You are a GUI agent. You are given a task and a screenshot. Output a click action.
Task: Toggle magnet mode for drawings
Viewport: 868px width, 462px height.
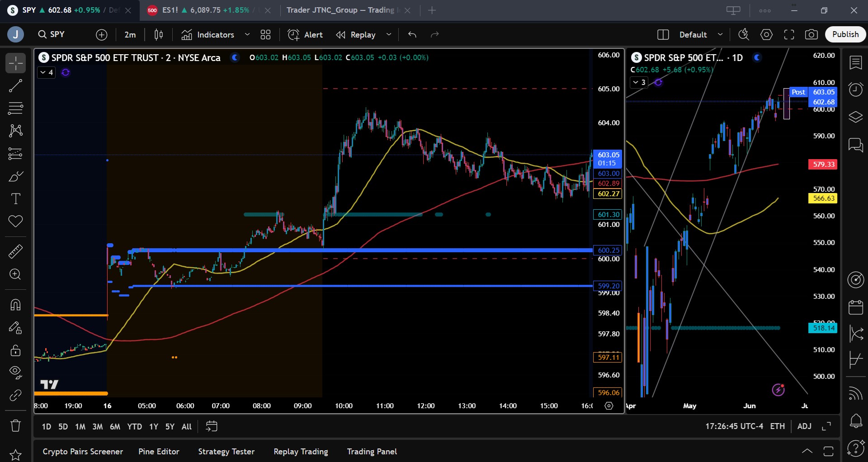point(15,305)
